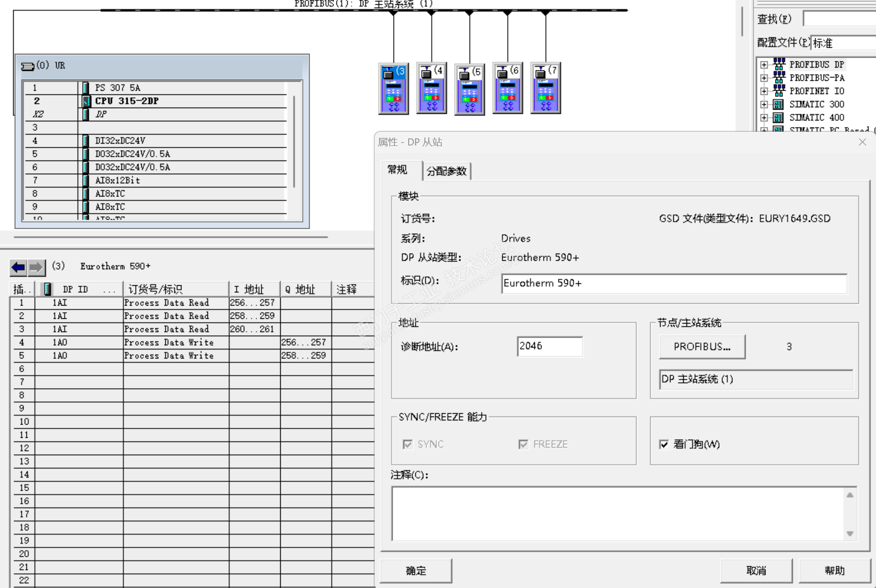Click the PROFINET IO catalog icon
Viewport: 876px width, 588px height.
pos(779,90)
